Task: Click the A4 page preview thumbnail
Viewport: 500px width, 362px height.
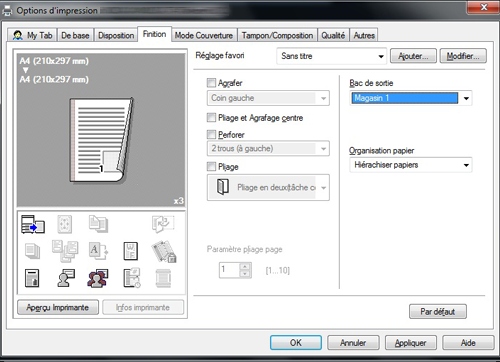Action: pos(102,140)
